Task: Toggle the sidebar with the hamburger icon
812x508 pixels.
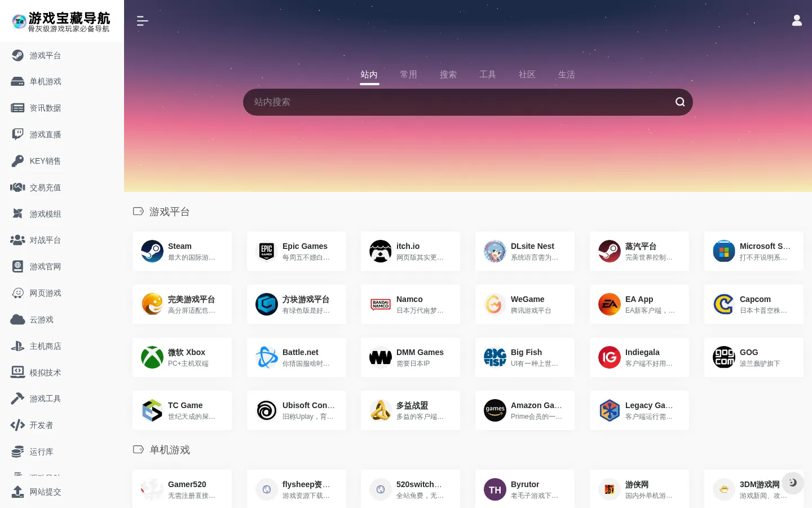Action: click(x=142, y=21)
